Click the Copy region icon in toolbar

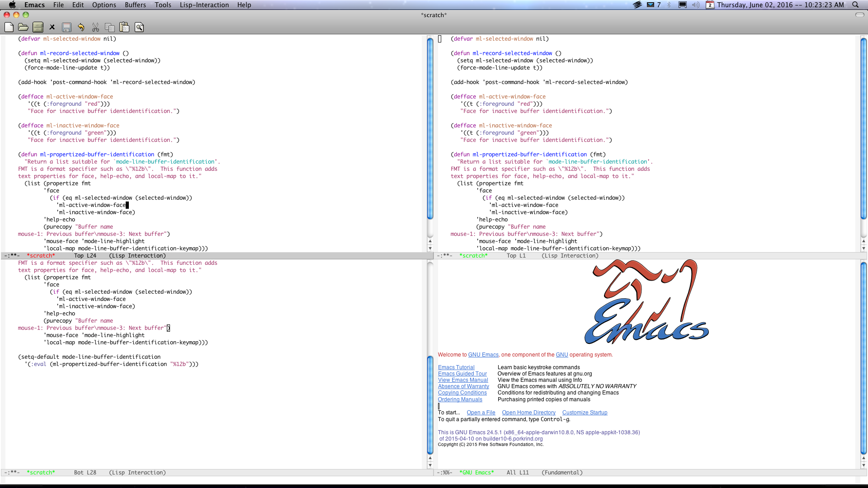click(110, 28)
